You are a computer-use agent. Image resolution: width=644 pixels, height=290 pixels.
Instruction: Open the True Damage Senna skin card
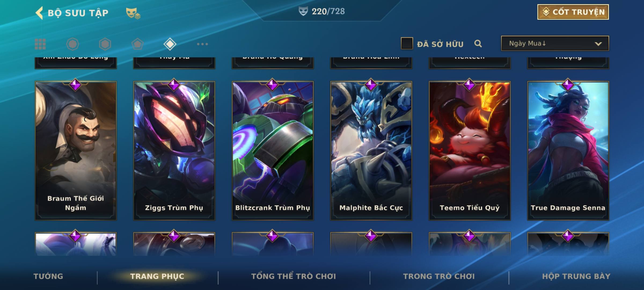(x=568, y=151)
